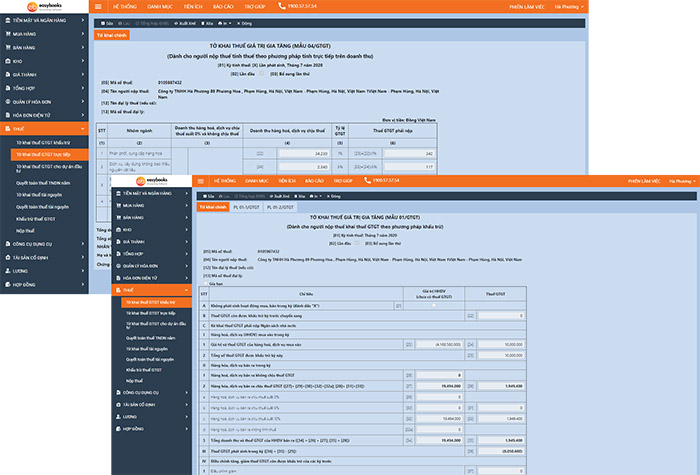
Task: Click the [23] input field showing 4.160.500.000
Action: tap(439, 344)
